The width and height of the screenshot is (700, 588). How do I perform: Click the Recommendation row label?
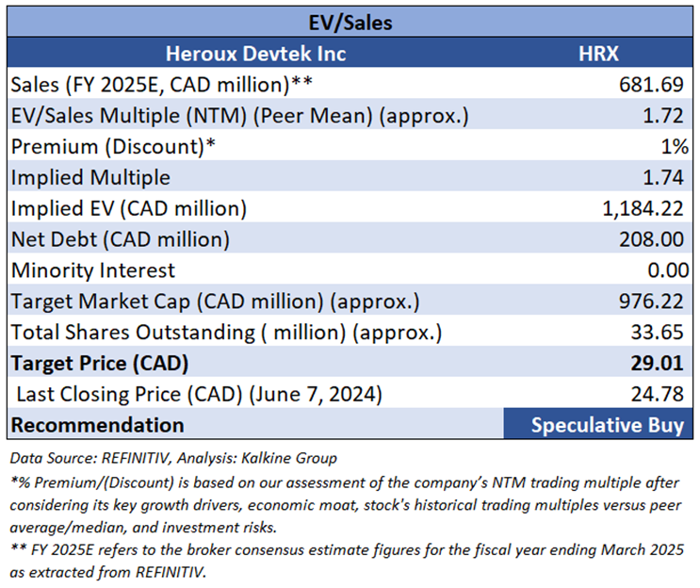[97, 425]
